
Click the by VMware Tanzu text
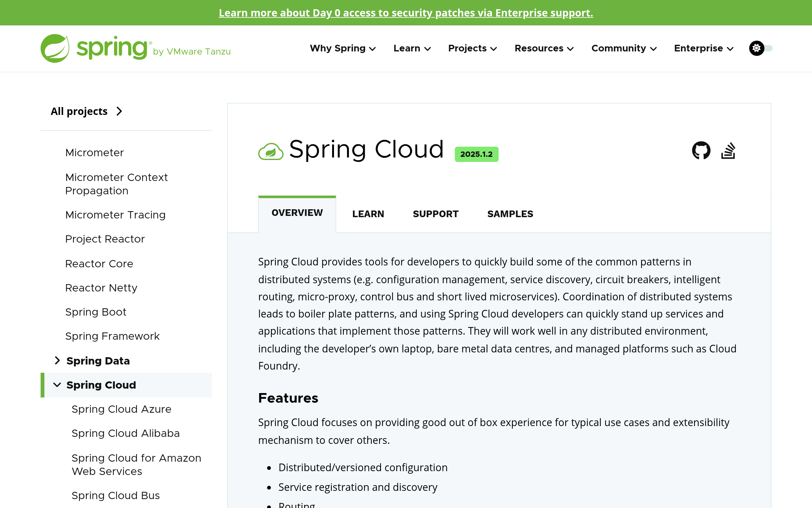click(x=192, y=51)
